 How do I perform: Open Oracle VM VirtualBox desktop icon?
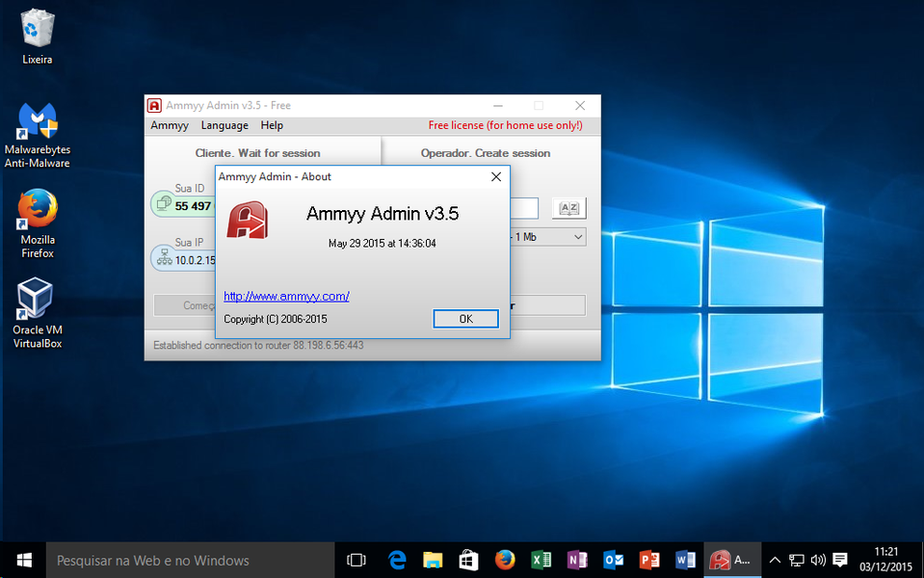point(38,301)
